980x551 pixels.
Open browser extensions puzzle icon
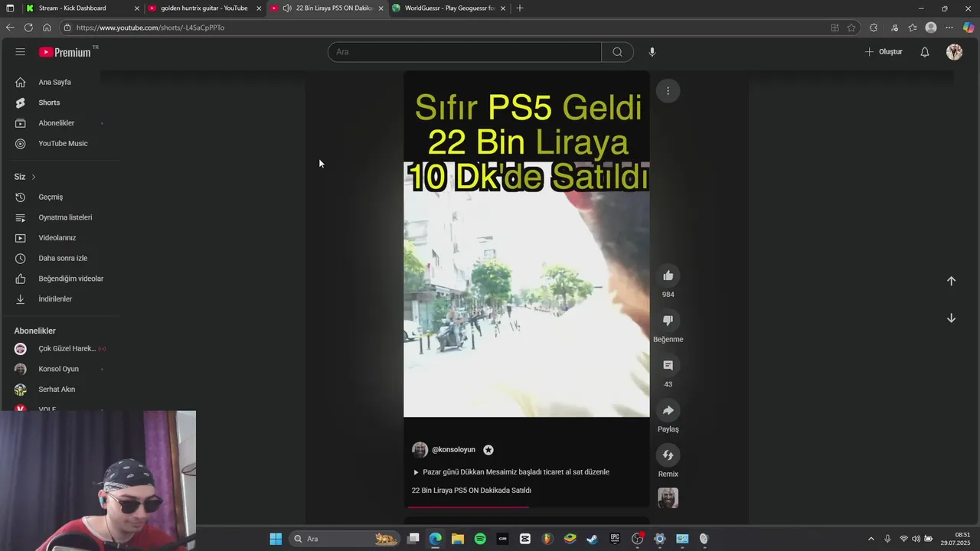point(874,28)
